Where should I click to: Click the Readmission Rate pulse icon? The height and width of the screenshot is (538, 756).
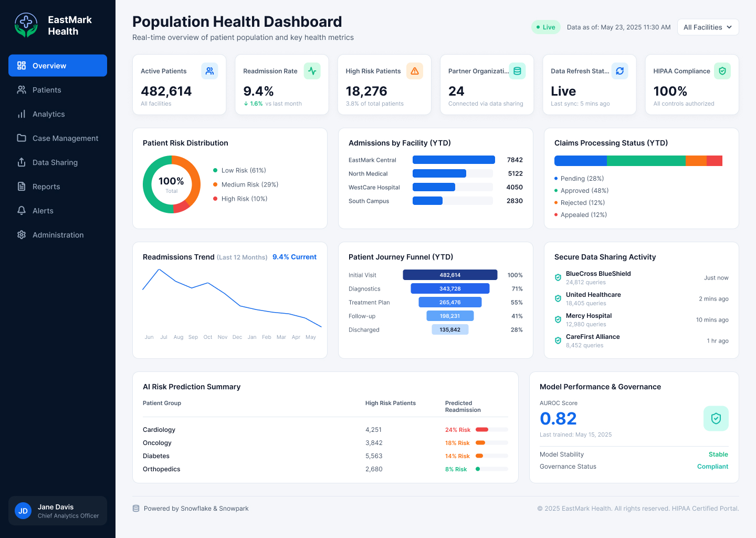[312, 71]
